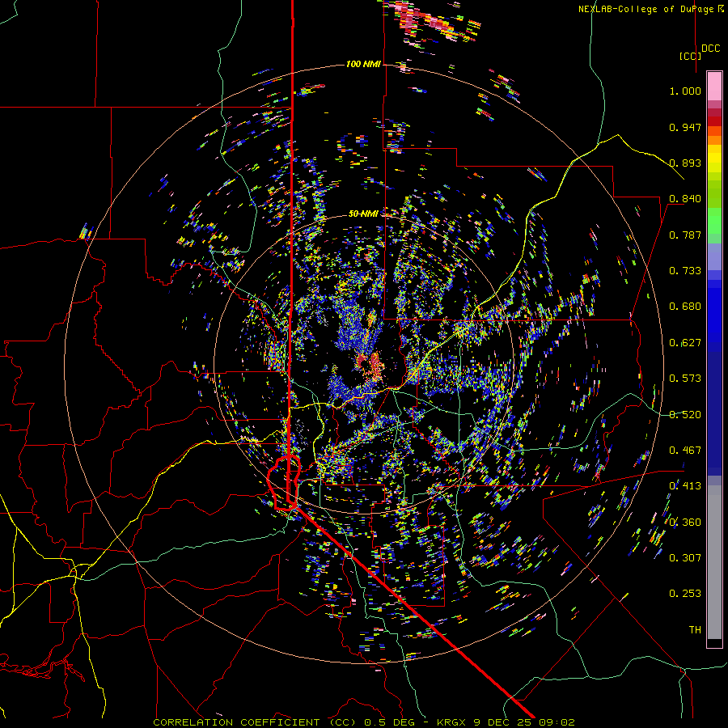Select the 0.680 scale value
Image resolution: width=728 pixels, height=728 pixels.
pos(685,307)
